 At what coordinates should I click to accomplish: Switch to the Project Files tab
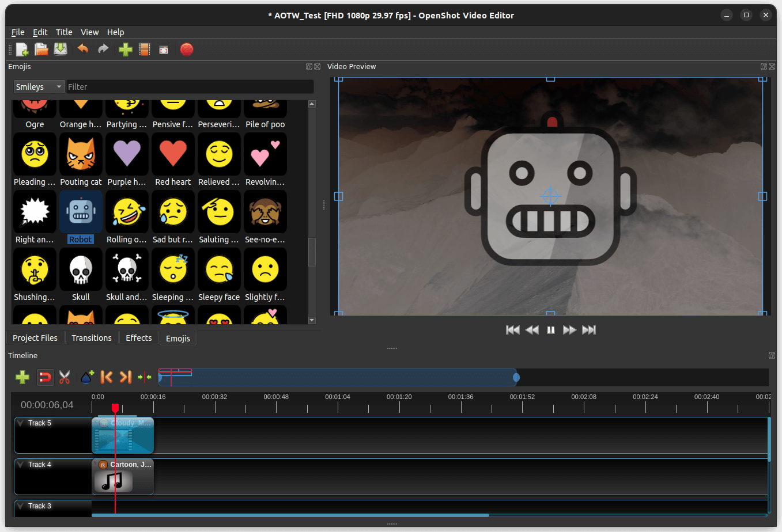tap(35, 337)
